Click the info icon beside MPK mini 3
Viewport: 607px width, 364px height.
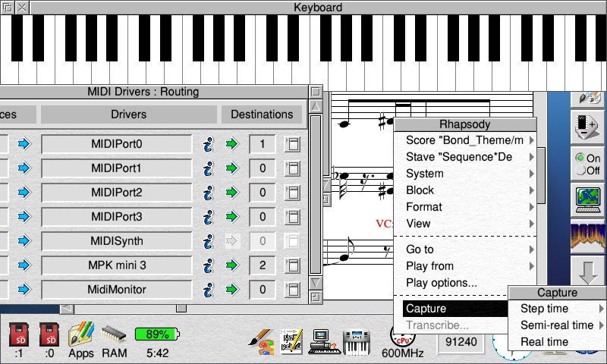pyautogui.click(x=208, y=265)
